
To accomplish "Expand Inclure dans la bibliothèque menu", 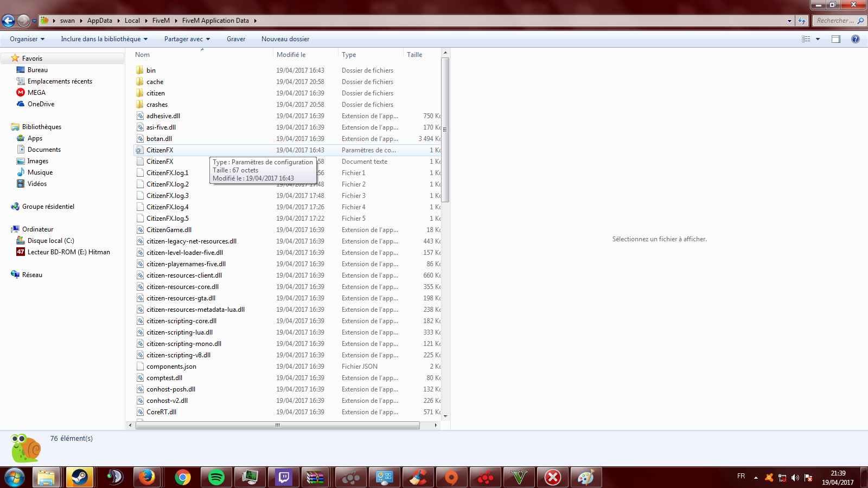I will coord(104,39).
